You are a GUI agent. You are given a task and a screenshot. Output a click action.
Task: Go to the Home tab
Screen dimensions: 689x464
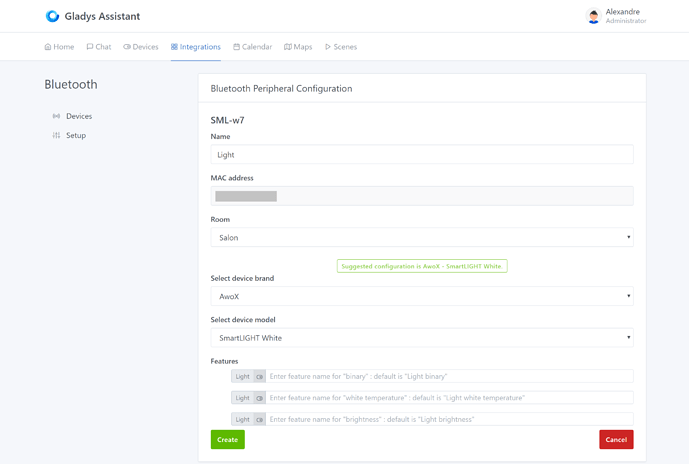tap(59, 47)
